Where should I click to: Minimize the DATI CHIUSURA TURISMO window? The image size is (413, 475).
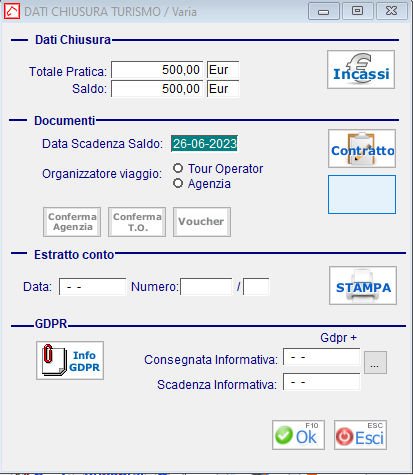(x=324, y=11)
